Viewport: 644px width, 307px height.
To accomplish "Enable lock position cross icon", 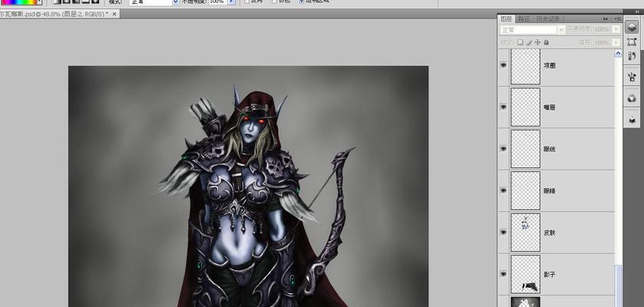I will click(537, 42).
